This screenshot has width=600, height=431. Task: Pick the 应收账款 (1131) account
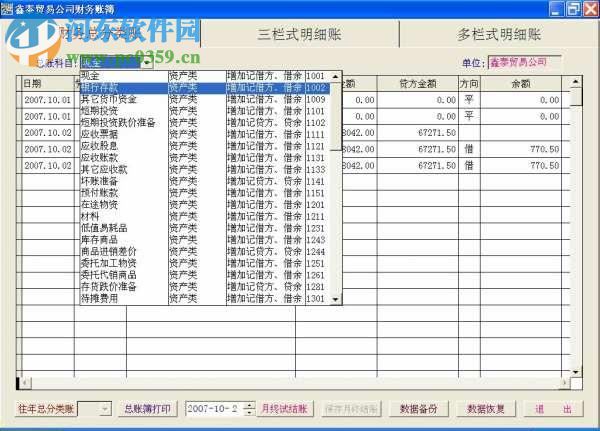coord(205,158)
